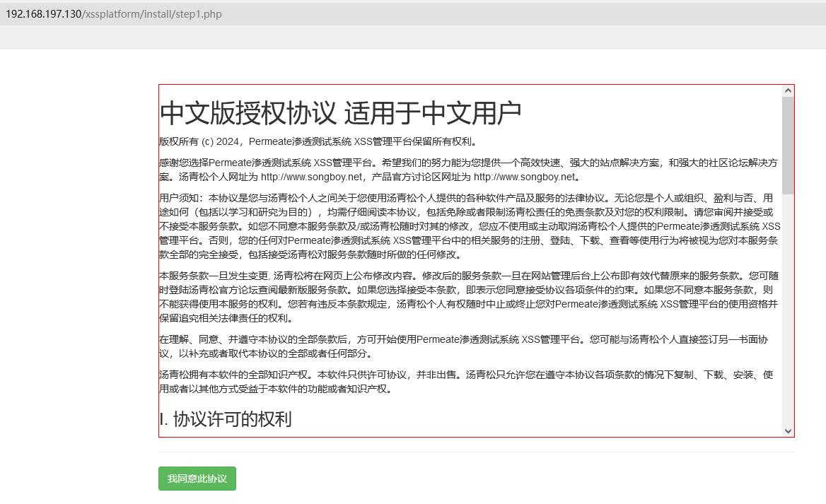
Task: Click the copyright line 版权所有 (c) 2024
Action: [319, 141]
